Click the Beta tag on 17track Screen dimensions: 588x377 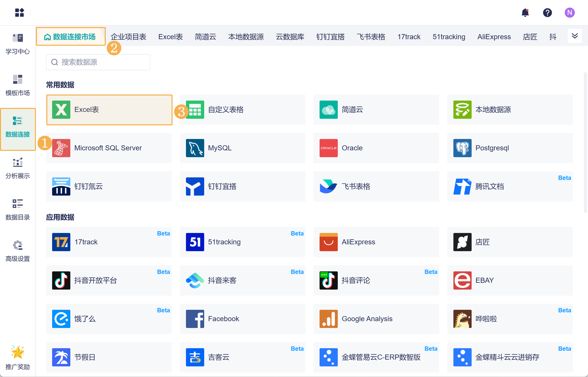(163, 233)
